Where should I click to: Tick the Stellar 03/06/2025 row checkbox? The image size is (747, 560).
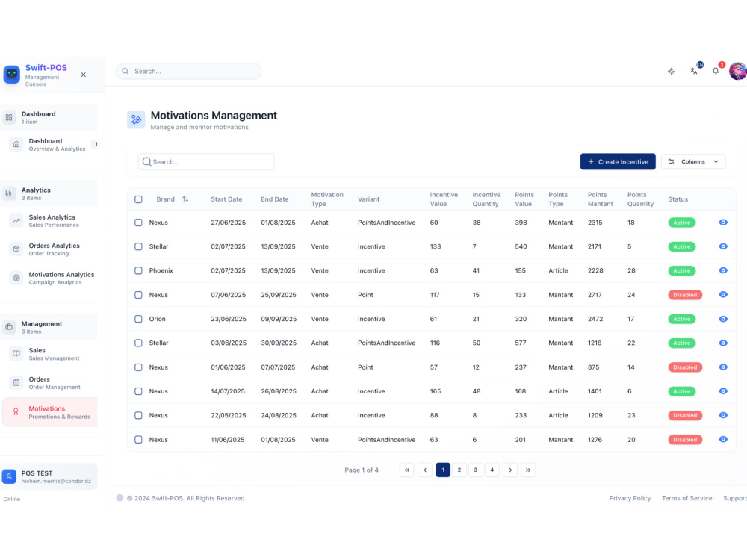click(138, 343)
